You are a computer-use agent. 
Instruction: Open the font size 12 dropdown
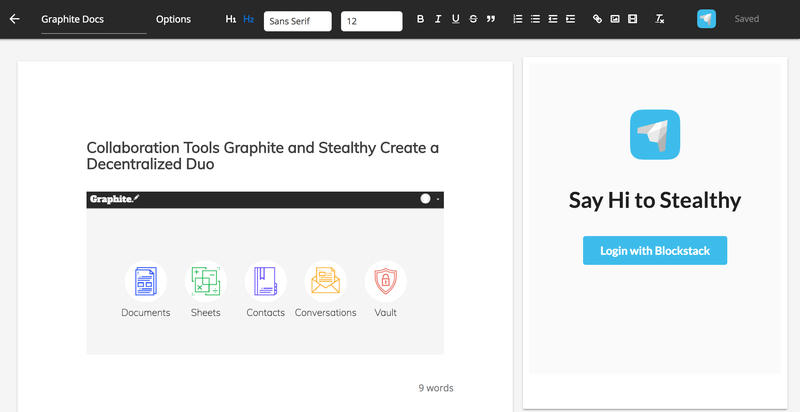tap(371, 20)
